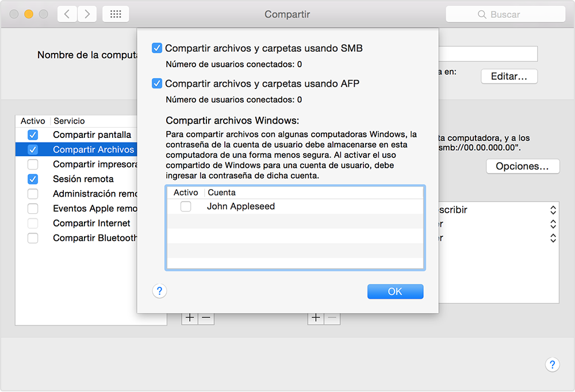Toggle the Compartir pantalla service checkbox
The width and height of the screenshot is (575, 392).
[x=33, y=134]
